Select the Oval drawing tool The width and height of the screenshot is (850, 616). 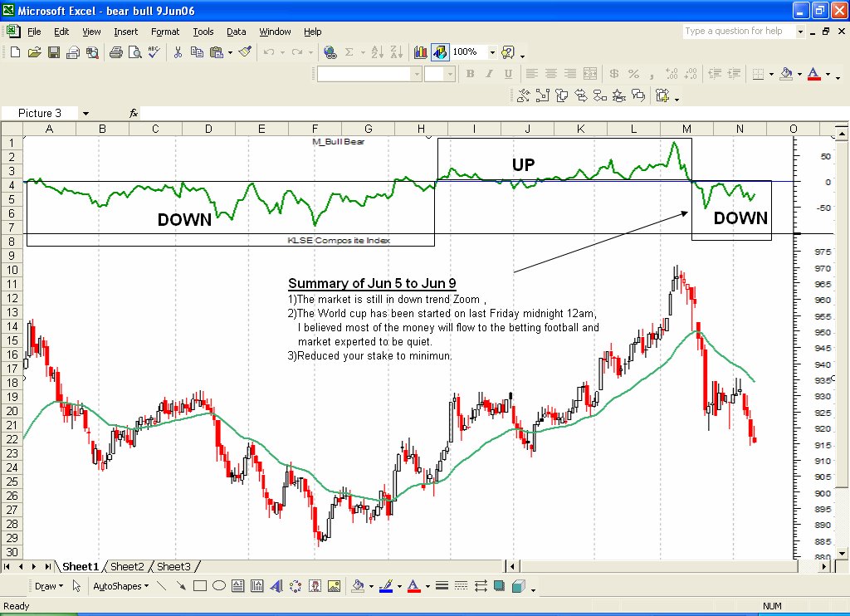click(219, 585)
